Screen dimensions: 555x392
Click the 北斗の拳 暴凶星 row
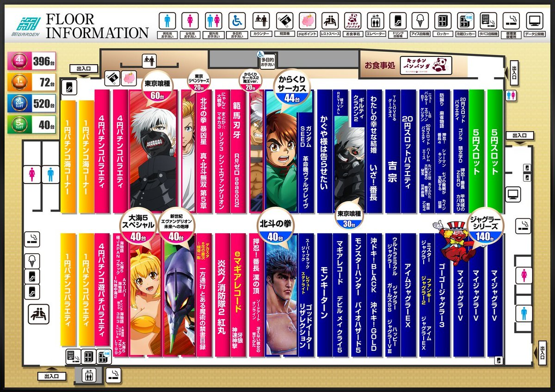[204, 152]
